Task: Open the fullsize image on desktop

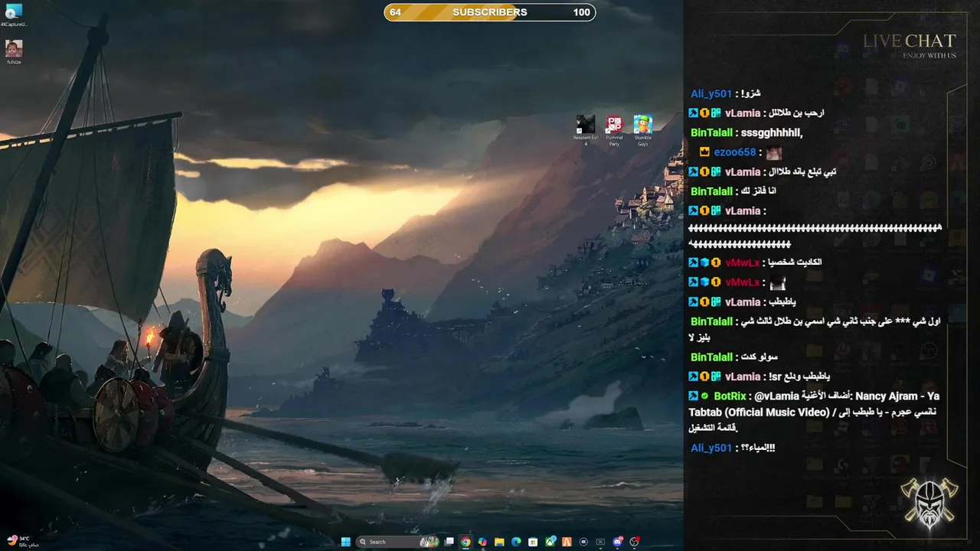Action: 14,52
